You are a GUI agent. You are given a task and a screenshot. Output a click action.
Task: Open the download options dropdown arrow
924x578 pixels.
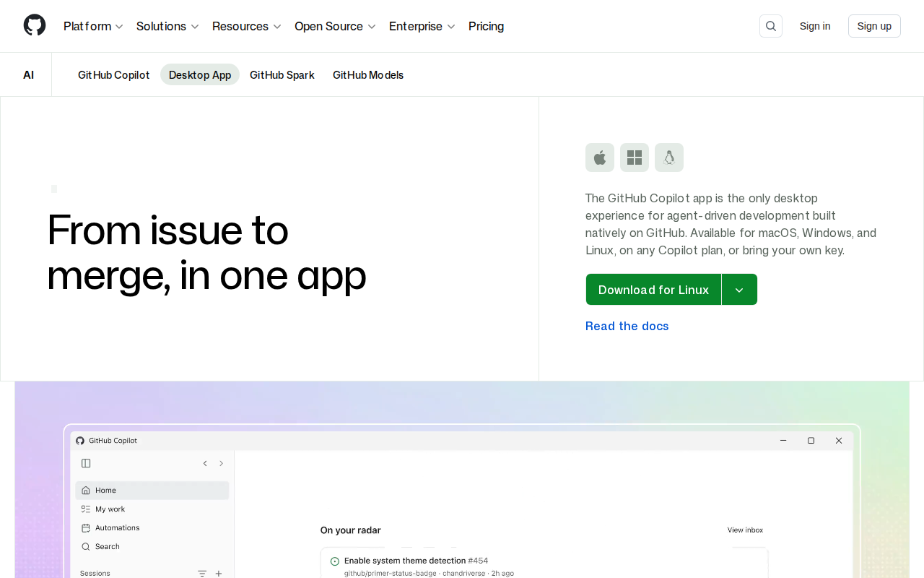[x=739, y=290]
